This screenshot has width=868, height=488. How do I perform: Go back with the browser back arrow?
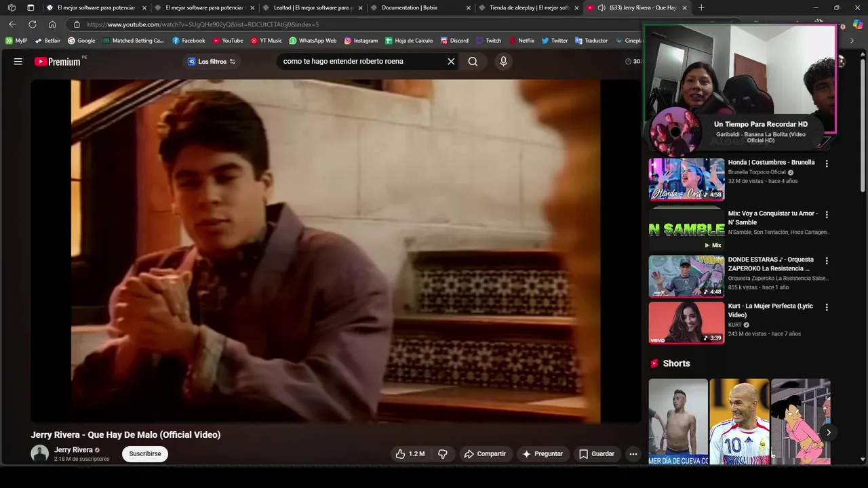12,24
